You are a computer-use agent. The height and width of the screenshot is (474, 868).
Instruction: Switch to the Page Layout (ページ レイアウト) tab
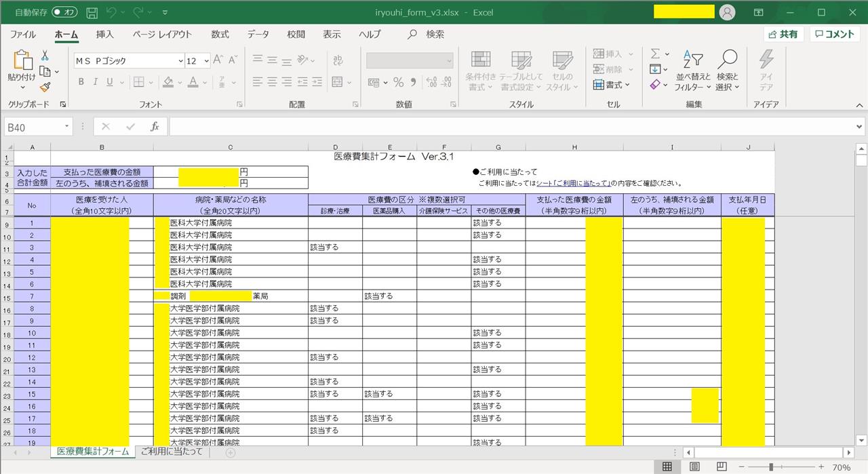(162, 35)
